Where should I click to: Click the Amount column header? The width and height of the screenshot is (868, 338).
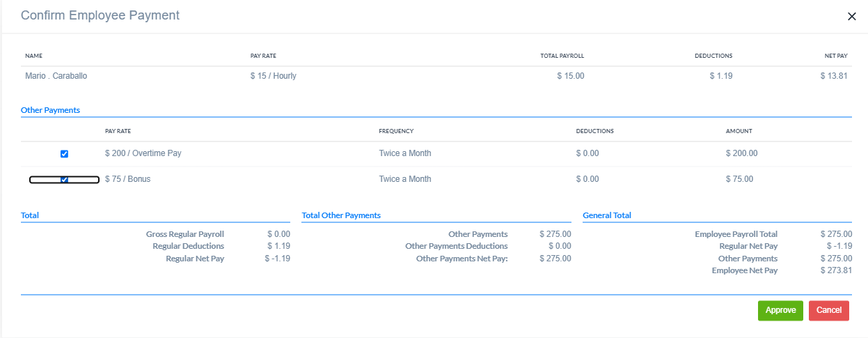[x=739, y=131]
